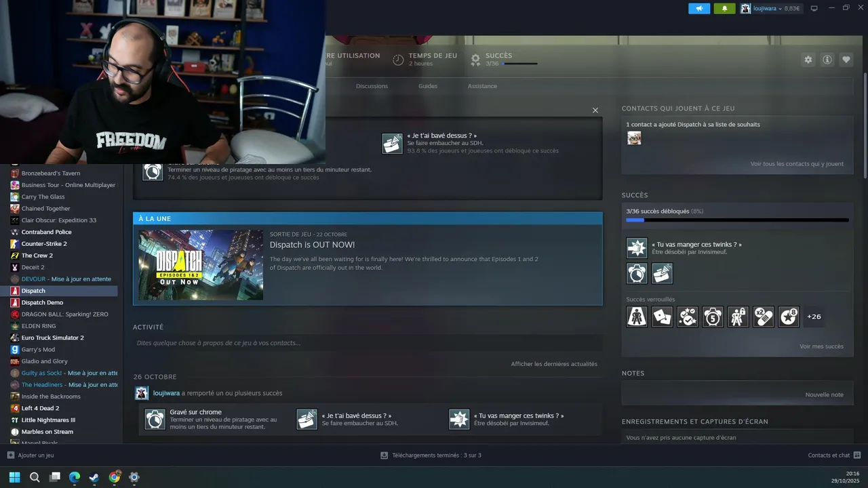Click the stars and checkmarks locked achievement
868x488 pixels.
coord(688,317)
